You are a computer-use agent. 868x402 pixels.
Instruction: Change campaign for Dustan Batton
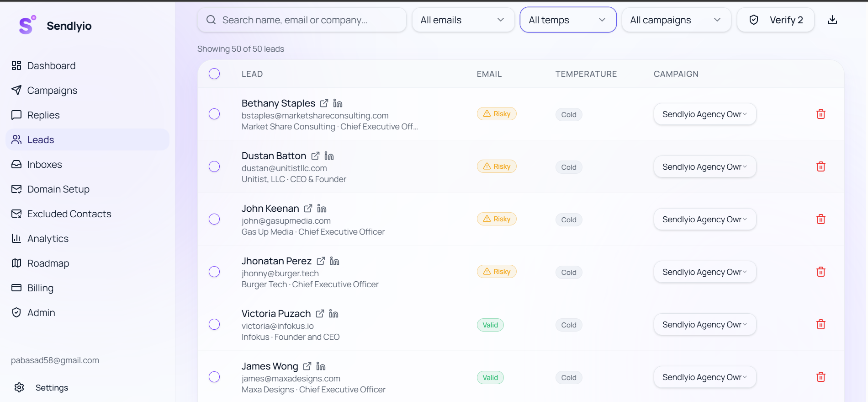click(x=705, y=166)
